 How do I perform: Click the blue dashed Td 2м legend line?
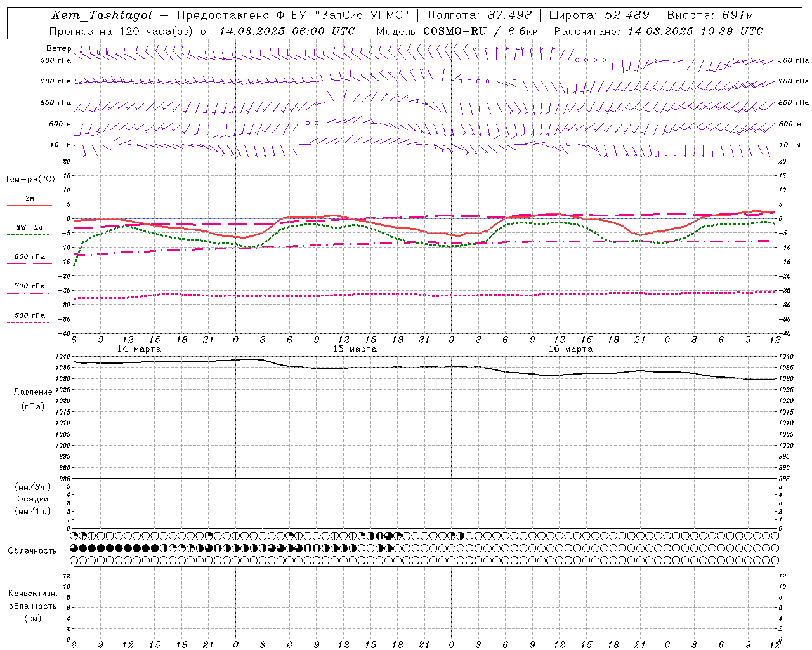pos(28,234)
